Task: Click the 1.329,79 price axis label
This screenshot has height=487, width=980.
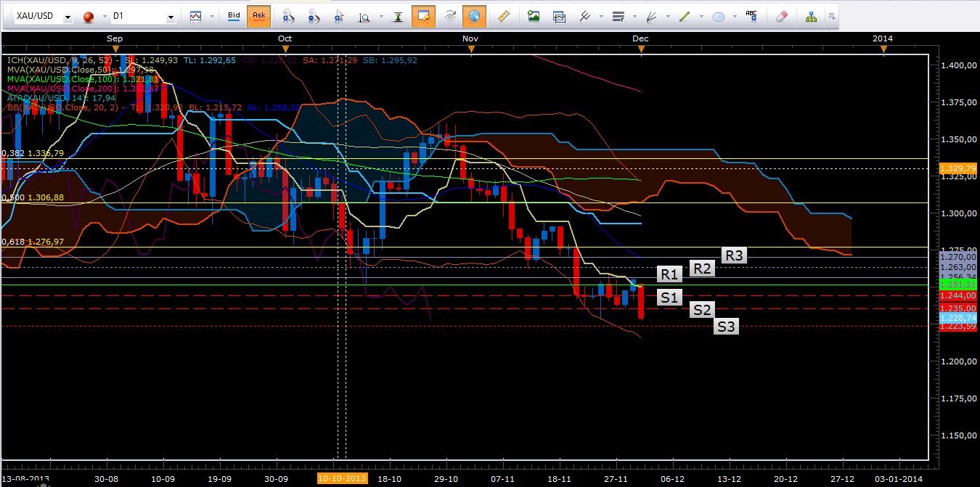Action: pyautogui.click(x=957, y=168)
